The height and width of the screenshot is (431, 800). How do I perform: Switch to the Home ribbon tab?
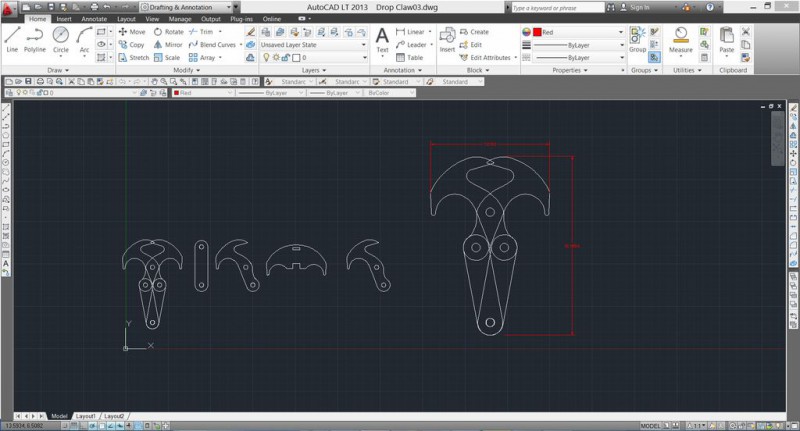click(37, 19)
